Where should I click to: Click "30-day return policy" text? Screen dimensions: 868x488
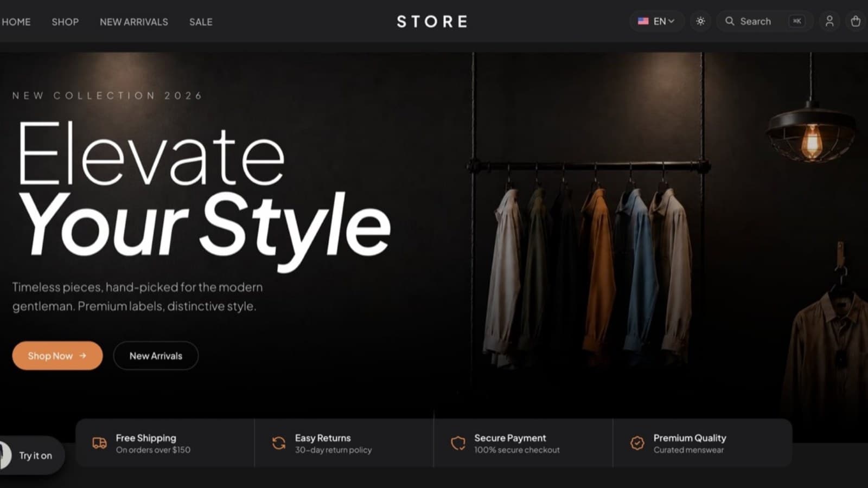tap(333, 450)
